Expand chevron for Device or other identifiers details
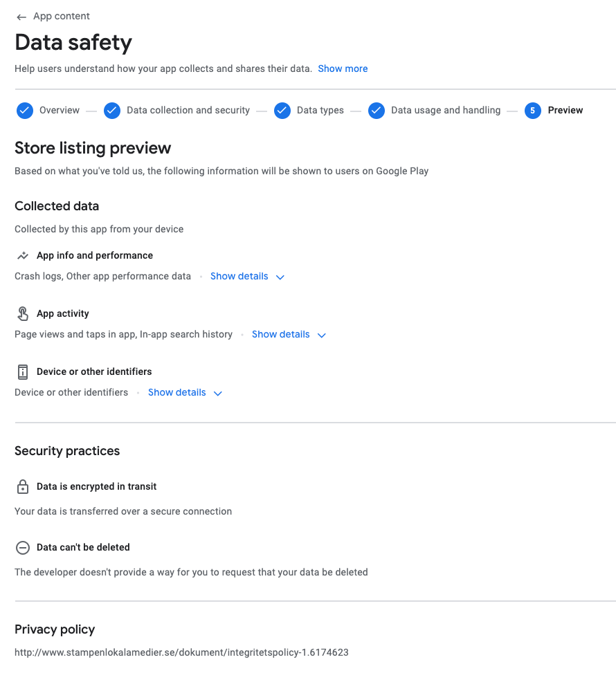616x682 pixels. [x=217, y=393]
